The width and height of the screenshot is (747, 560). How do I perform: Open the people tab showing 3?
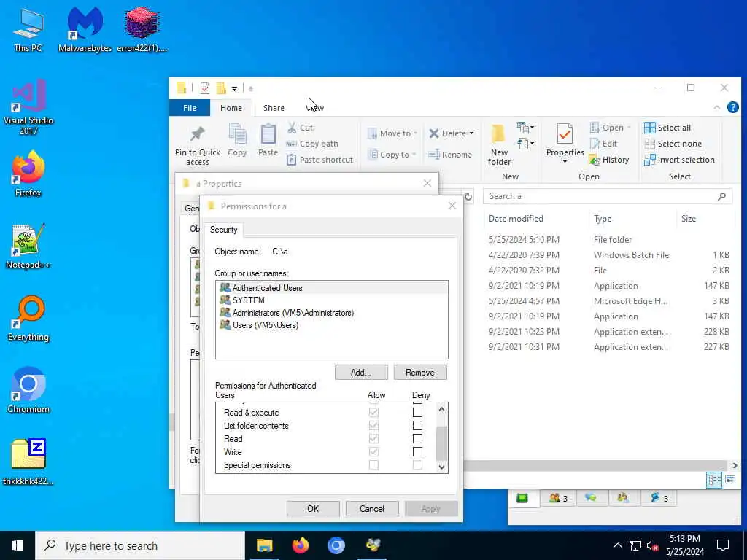pos(558,498)
